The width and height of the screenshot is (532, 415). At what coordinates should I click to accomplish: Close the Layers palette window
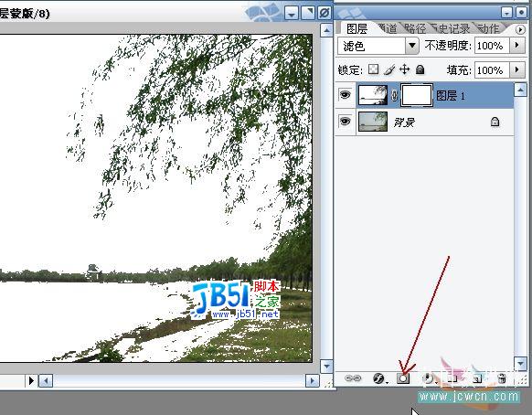point(521,13)
